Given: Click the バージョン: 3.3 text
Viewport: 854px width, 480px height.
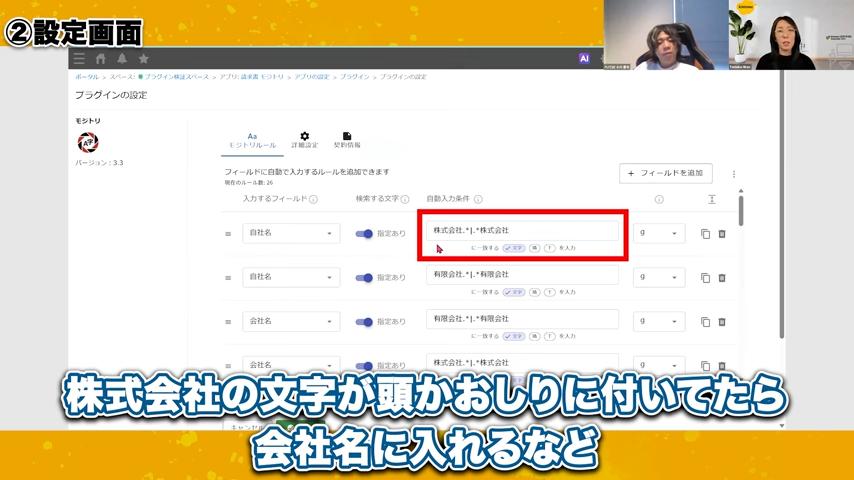Looking at the screenshot, I should (99, 163).
